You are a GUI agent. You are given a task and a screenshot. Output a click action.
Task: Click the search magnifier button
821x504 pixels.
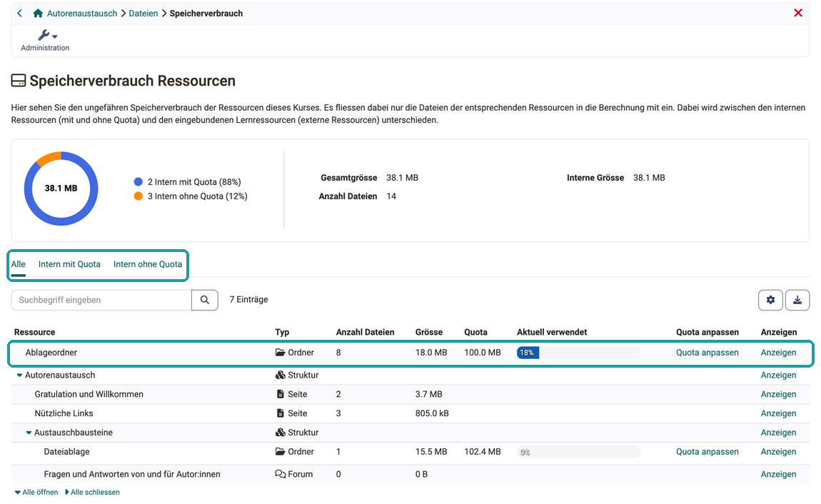[205, 300]
